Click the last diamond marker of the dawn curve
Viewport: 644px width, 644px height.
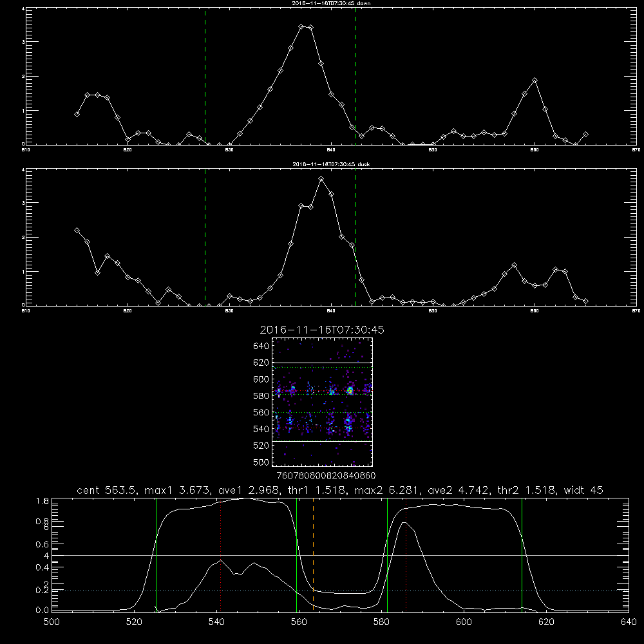coord(585,135)
